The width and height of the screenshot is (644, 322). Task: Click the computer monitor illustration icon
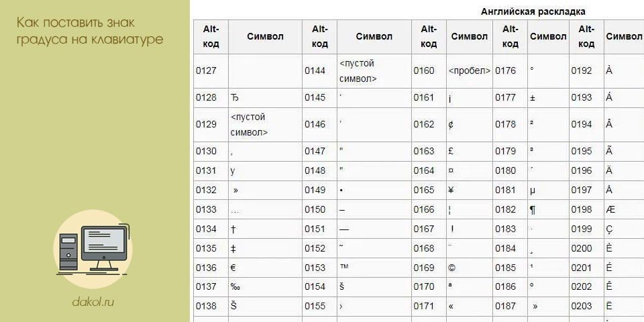point(93,250)
